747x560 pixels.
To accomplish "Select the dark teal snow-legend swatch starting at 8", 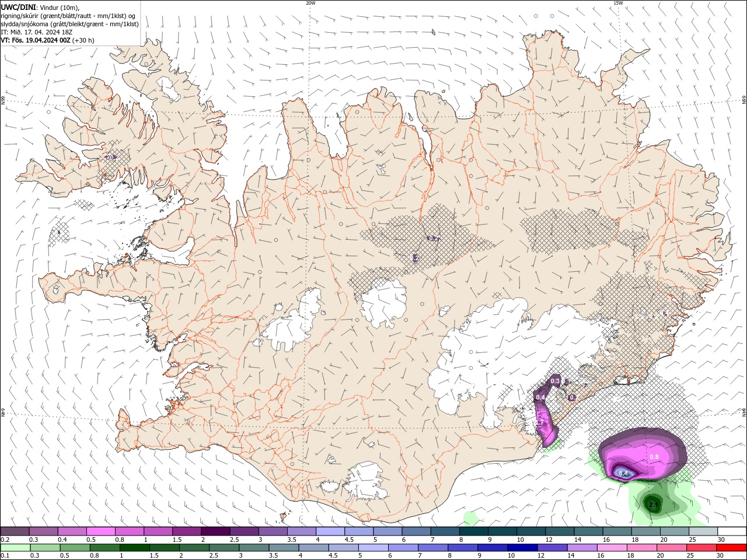I will click(473, 531).
